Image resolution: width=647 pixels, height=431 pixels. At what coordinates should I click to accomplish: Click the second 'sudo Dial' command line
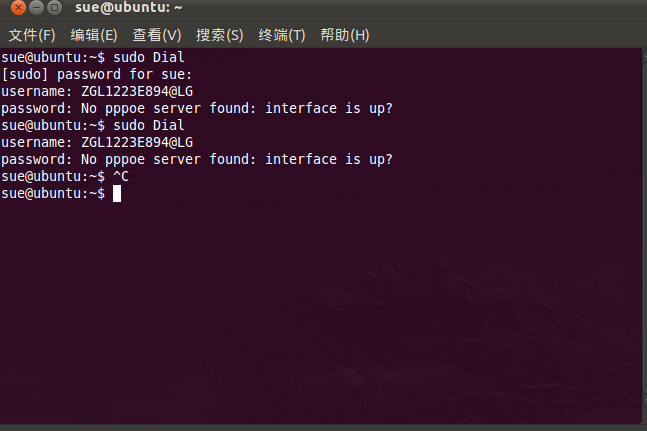(93, 125)
